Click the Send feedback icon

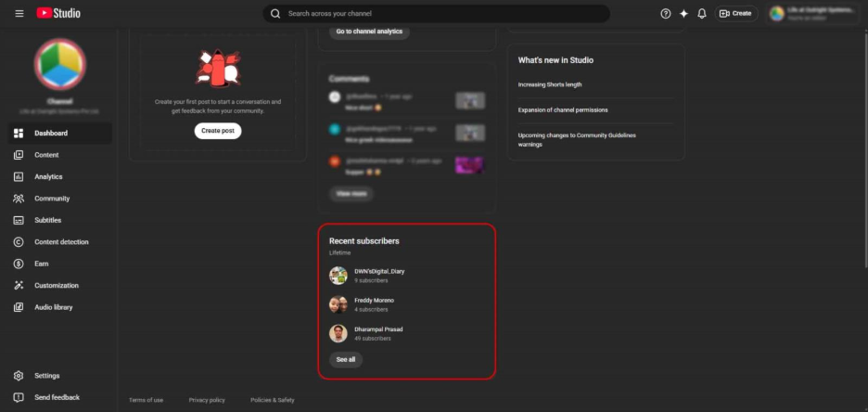19,397
